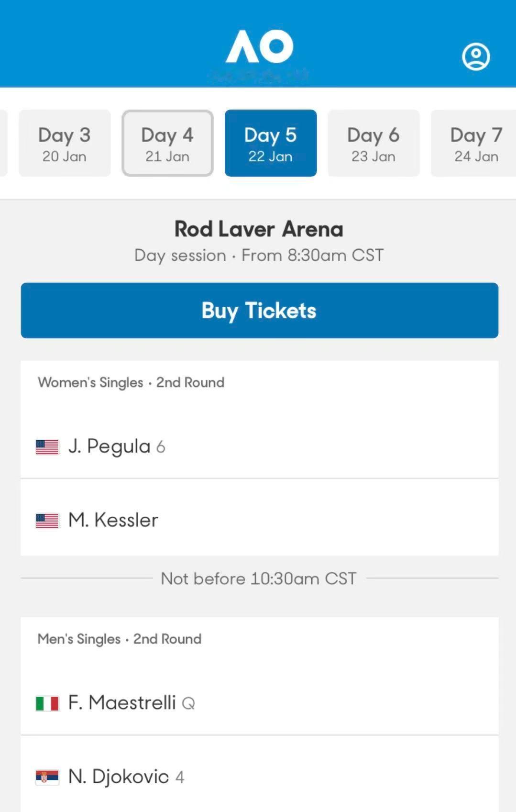Click the Serbian flag beside N. Djokovic
Image resolution: width=516 pixels, height=812 pixels.
47,777
